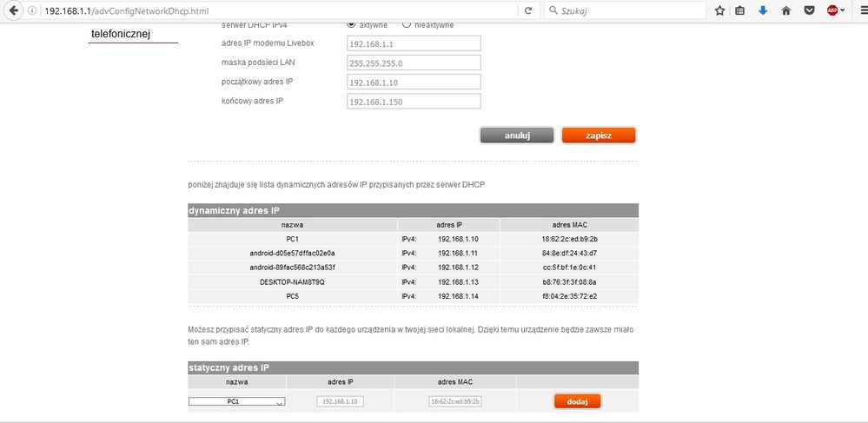The height and width of the screenshot is (423, 868).
Task: Select the 'aktywne' DHCP radio button
Action: (x=351, y=24)
